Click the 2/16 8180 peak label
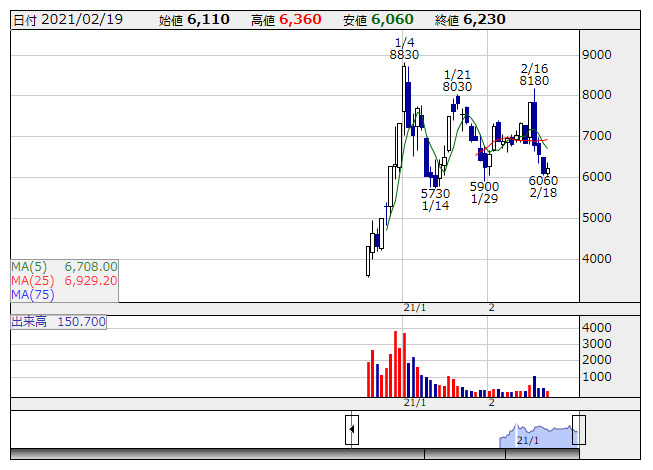The width and height of the screenshot is (653, 470). (x=534, y=75)
